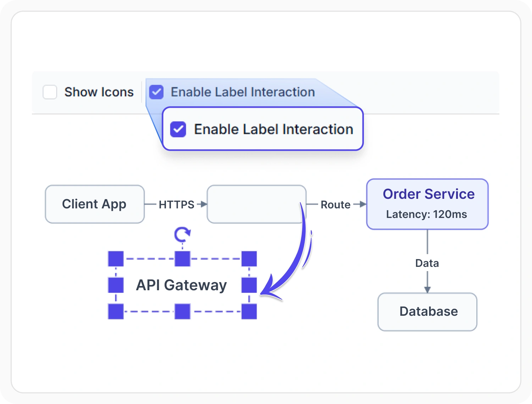
Task: Click the "Latency: 120ms" text
Action: (426, 214)
